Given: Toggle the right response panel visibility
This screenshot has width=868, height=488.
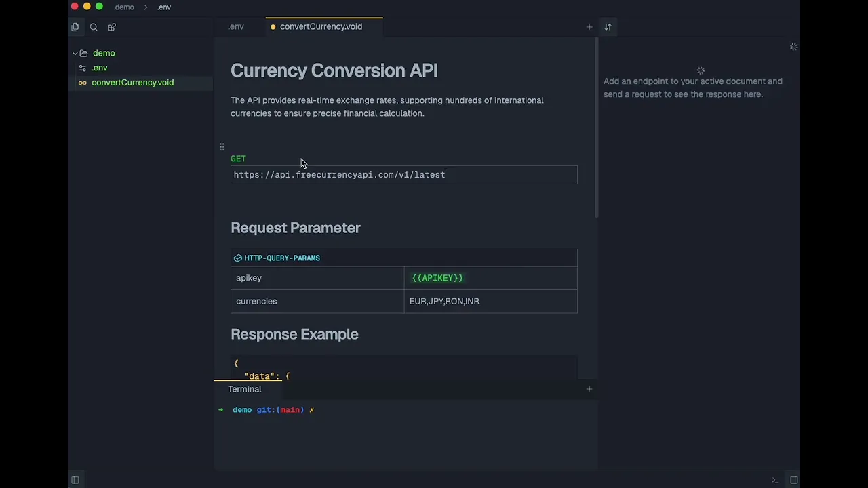Looking at the screenshot, I should (794, 480).
